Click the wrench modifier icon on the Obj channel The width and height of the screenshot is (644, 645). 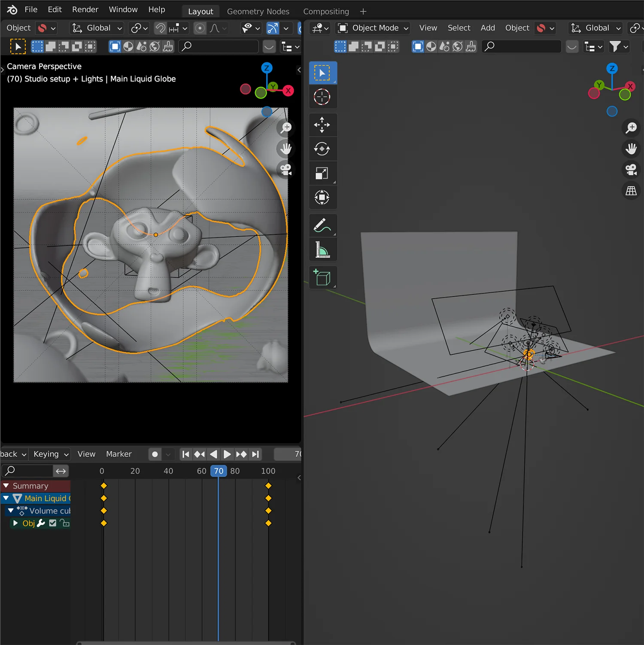click(40, 523)
